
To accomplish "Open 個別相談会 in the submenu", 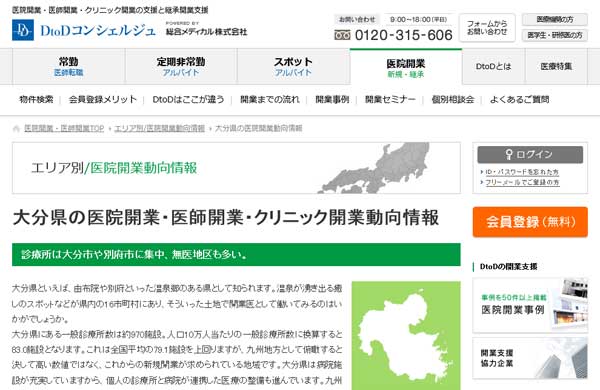I will click(453, 100).
